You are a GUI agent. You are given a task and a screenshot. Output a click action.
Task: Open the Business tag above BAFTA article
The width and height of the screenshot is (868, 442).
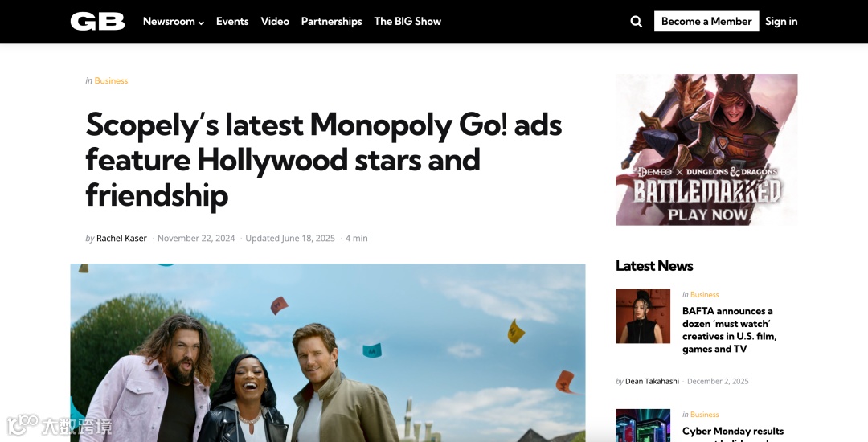coord(704,295)
